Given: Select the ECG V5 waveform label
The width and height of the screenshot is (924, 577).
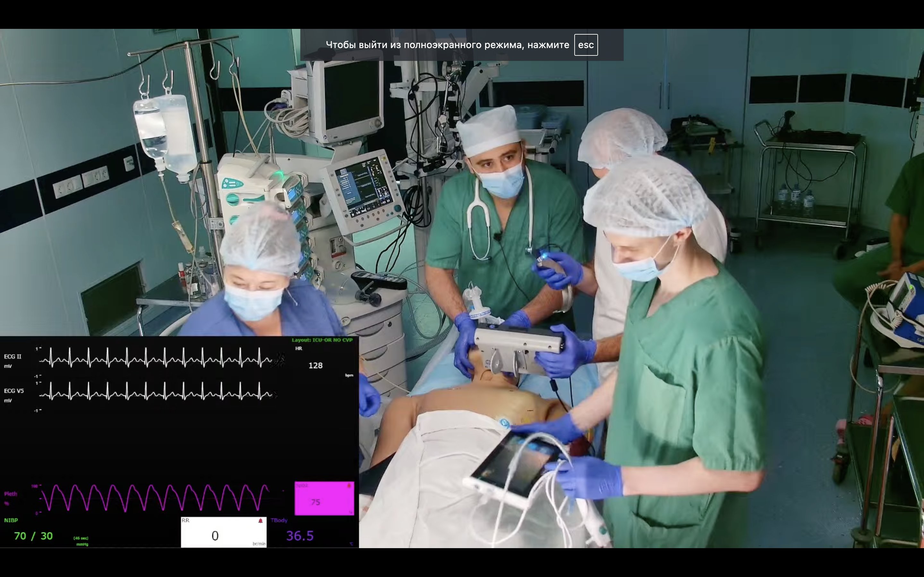Looking at the screenshot, I should pos(14,391).
